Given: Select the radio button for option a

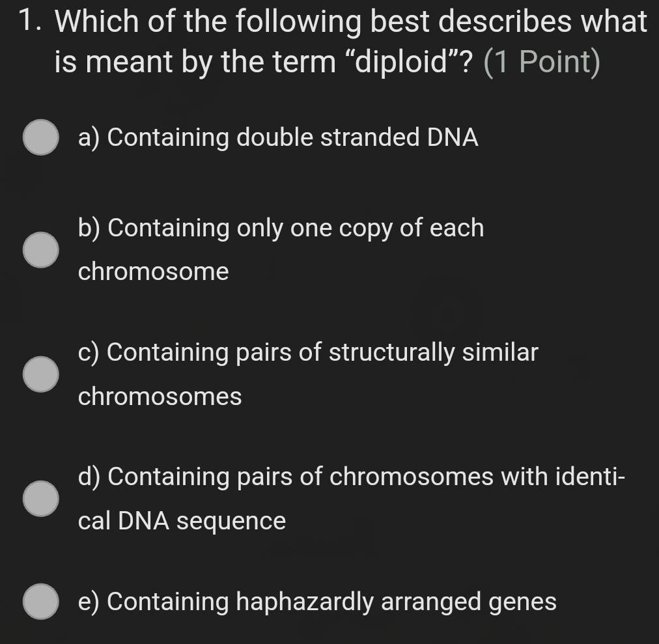Looking at the screenshot, I should (x=41, y=137).
